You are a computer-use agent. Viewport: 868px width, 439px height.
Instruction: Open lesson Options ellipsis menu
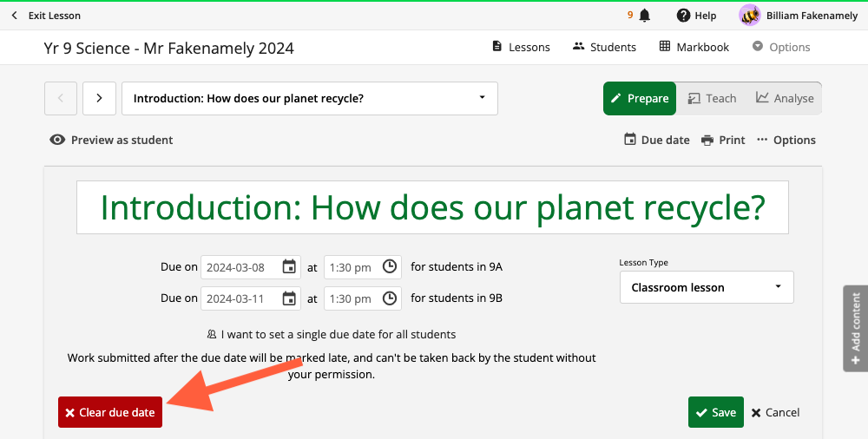pos(786,140)
